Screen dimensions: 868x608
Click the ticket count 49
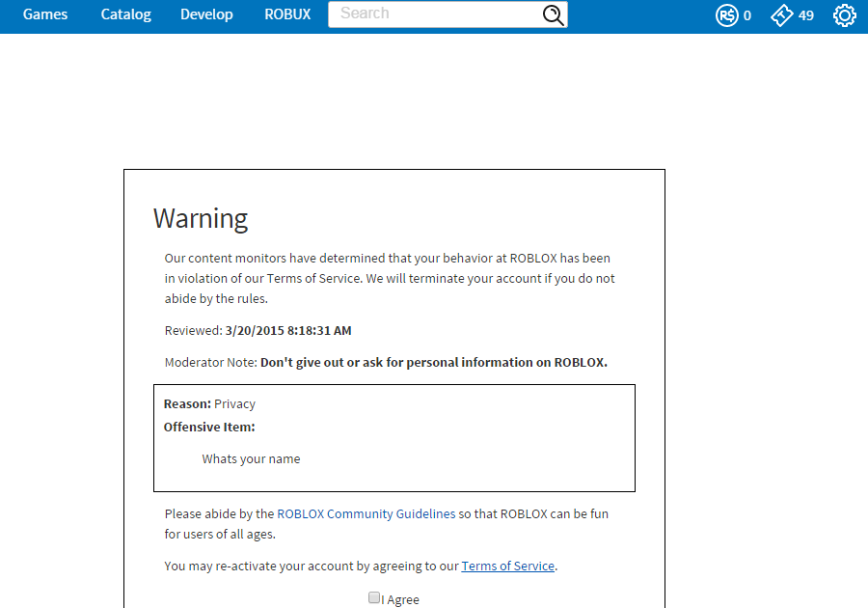click(806, 15)
